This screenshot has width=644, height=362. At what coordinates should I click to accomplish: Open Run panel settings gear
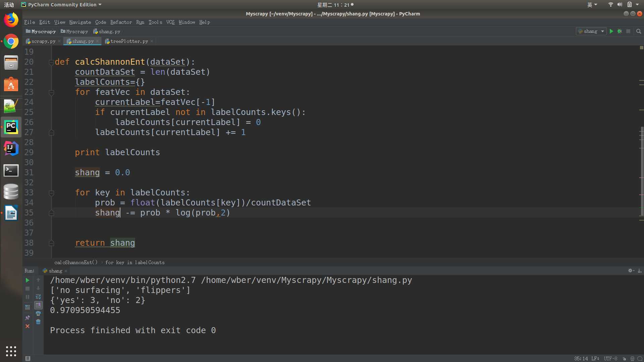coord(631,270)
